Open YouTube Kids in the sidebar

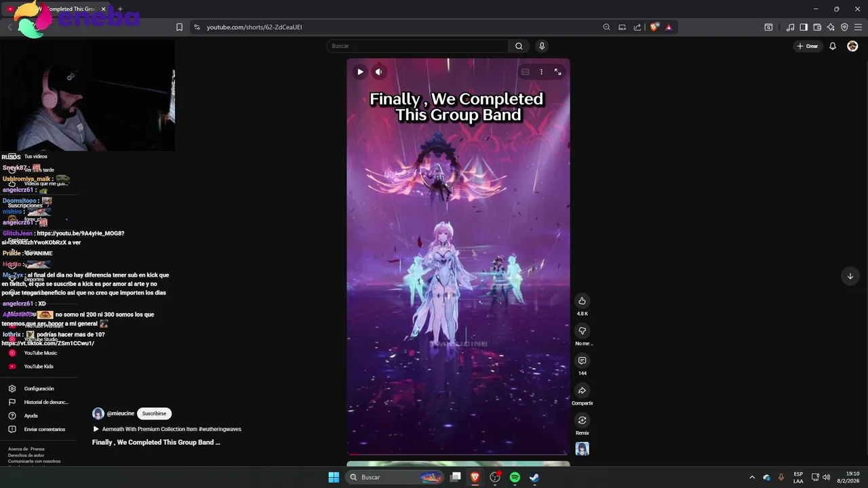coord(39,367)
